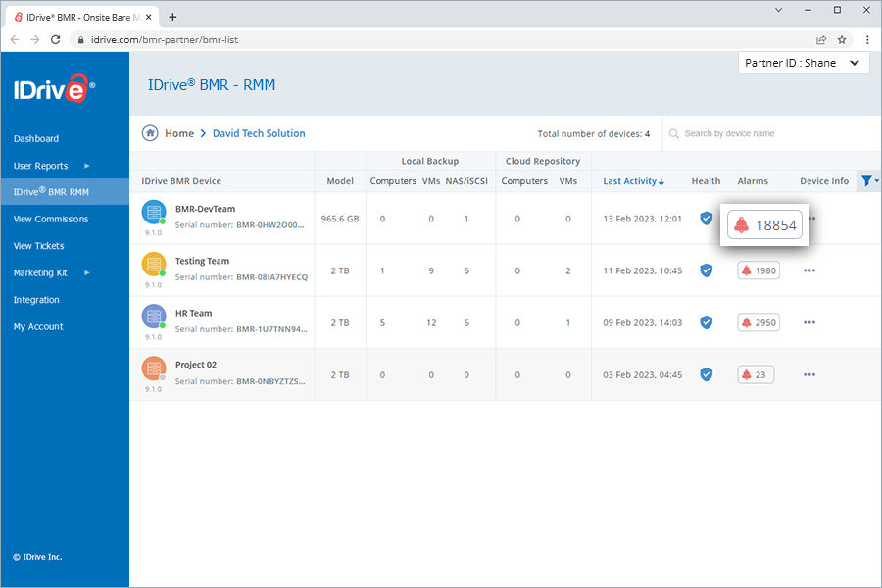882x588 pixels.
Task: Click the HR Team device icon
Action: pyautogui.click(x=154, y=317)
